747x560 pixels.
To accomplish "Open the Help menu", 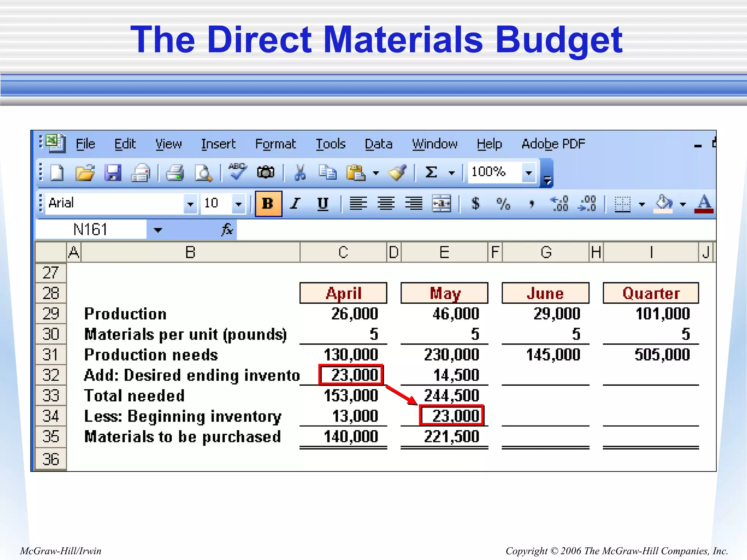I will [489, 144].
